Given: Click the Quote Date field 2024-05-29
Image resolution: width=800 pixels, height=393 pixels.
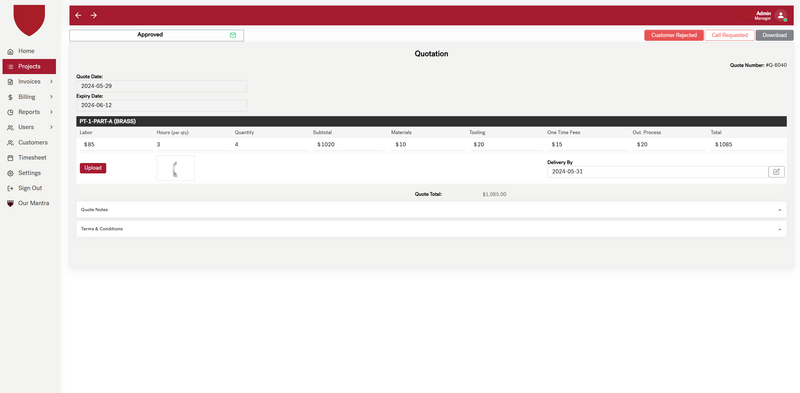Looking at the screenshot, I should 162,86.
